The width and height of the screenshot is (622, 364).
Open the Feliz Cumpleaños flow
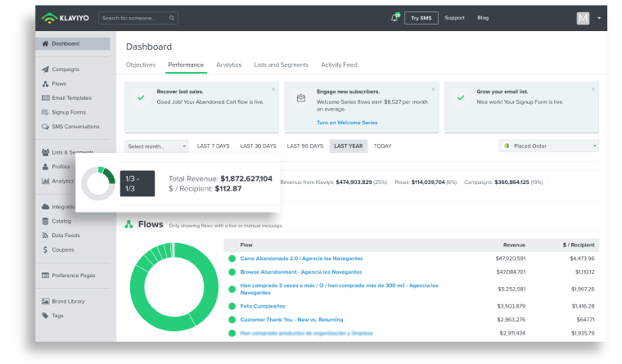click(x=263, y=306)
